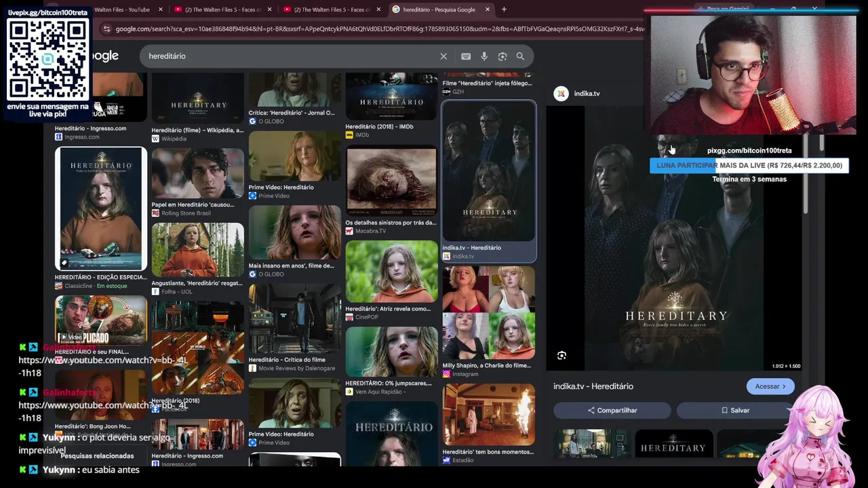Clear the search box with the X icon
This screenshot has width=868, height=488.
[443, 56]
